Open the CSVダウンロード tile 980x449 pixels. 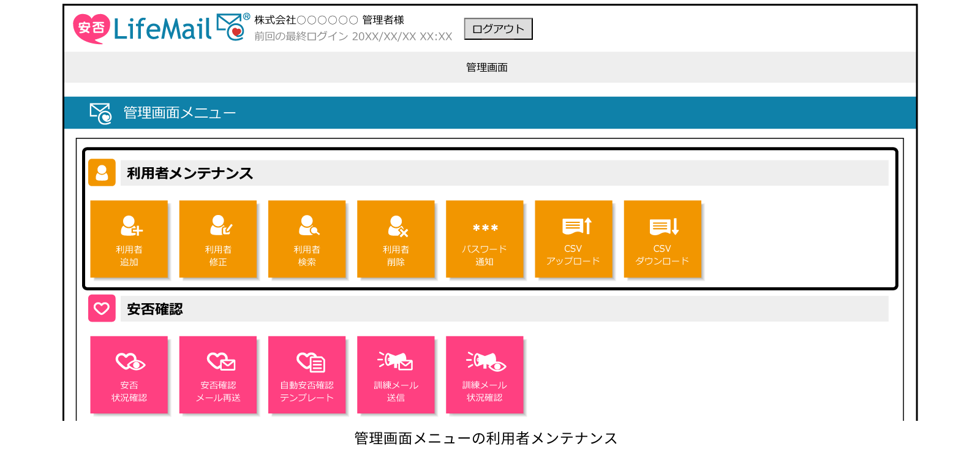662,239
